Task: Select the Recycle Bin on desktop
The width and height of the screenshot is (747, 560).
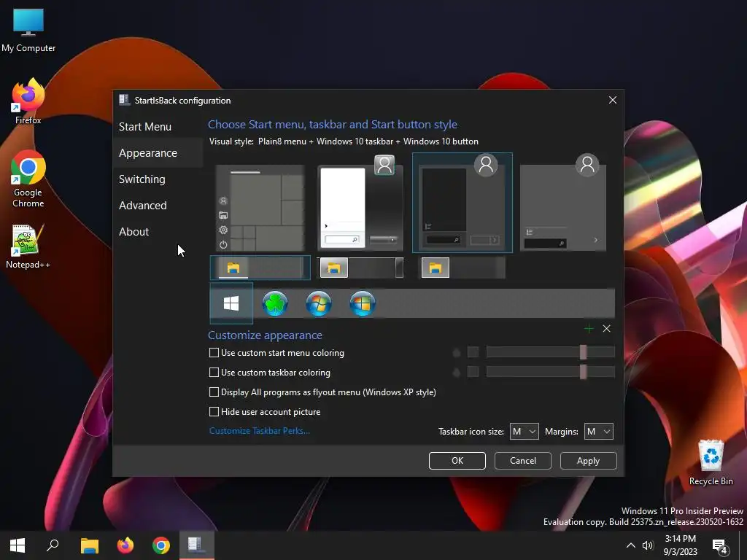Action: (711, 462)
